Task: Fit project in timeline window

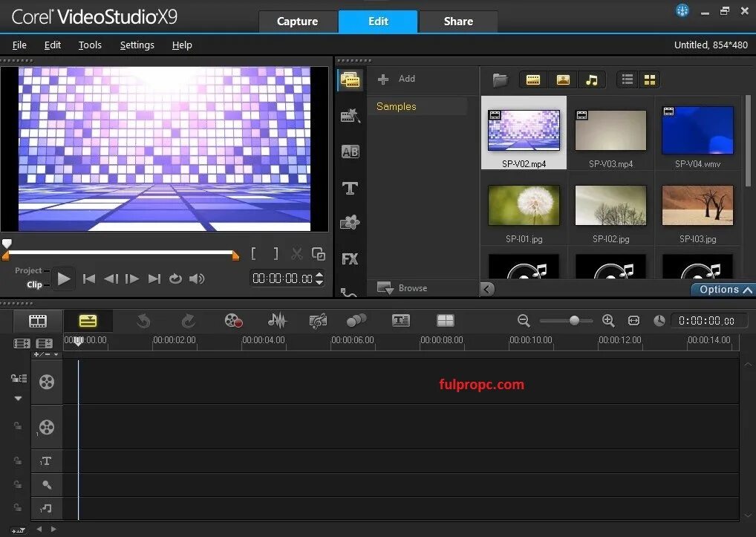Action: (x=633, y=321)
